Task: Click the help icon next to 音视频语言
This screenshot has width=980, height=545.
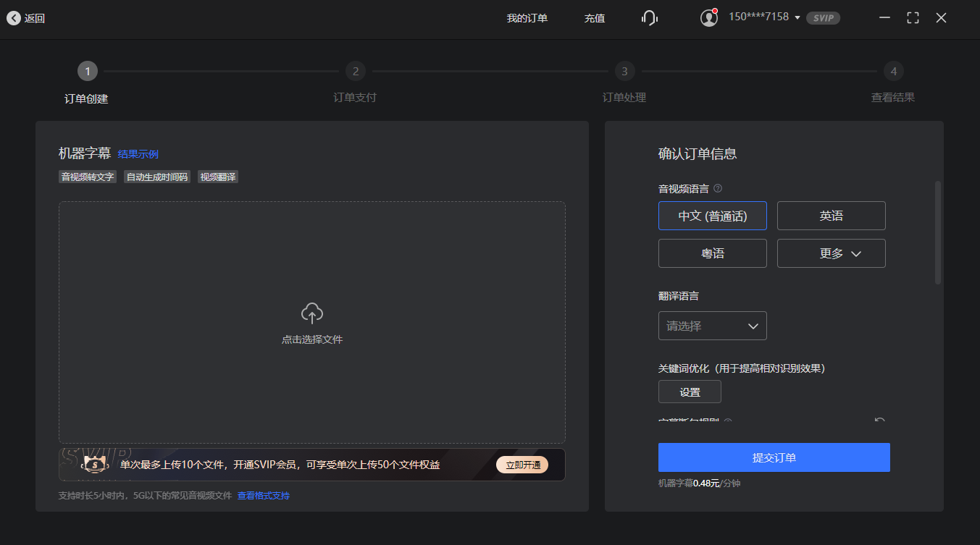Action: pyautogui.click(x=716, y=188)
